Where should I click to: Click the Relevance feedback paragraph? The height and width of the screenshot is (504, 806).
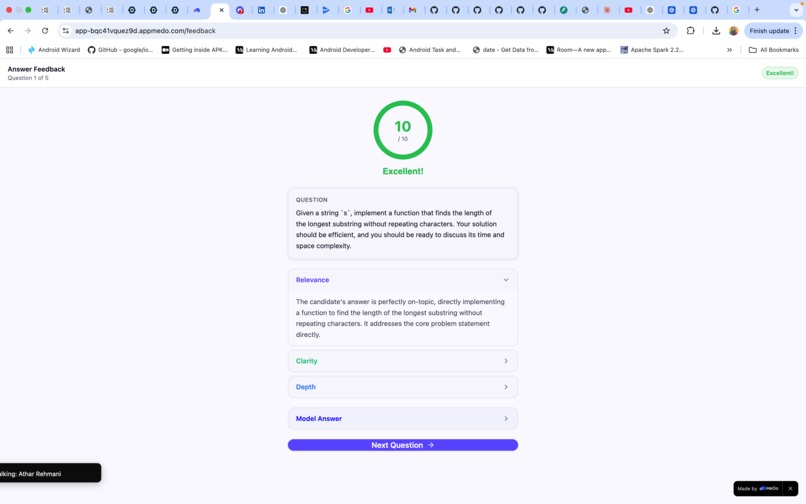pos(400,318)
